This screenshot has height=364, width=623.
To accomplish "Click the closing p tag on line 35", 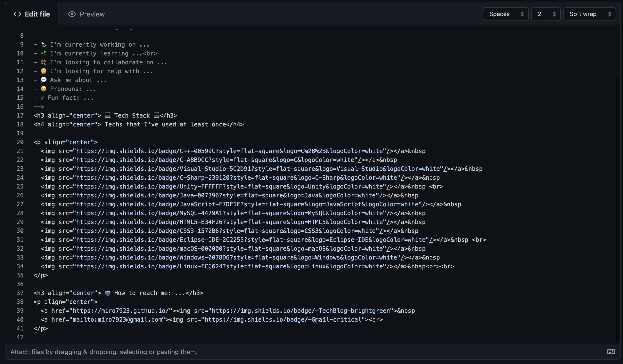I will tap(40, 275).
